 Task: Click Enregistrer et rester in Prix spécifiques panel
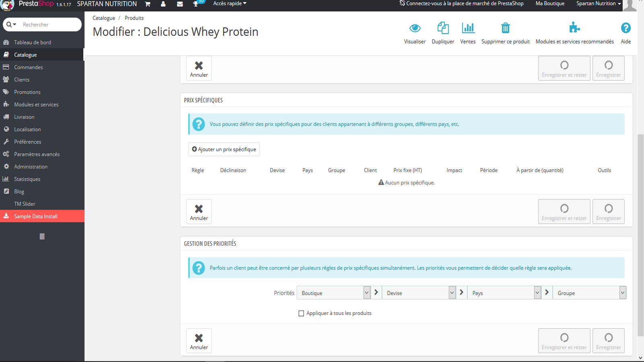564,212
